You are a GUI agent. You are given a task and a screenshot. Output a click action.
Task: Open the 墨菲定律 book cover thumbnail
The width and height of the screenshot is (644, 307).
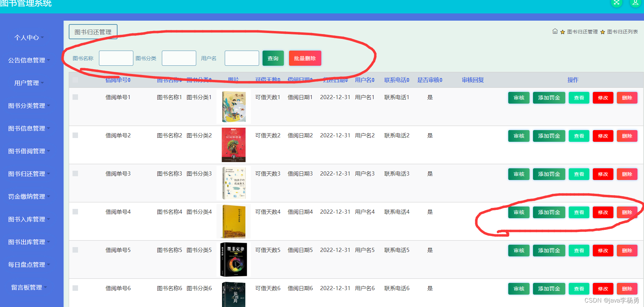point(234,260)
